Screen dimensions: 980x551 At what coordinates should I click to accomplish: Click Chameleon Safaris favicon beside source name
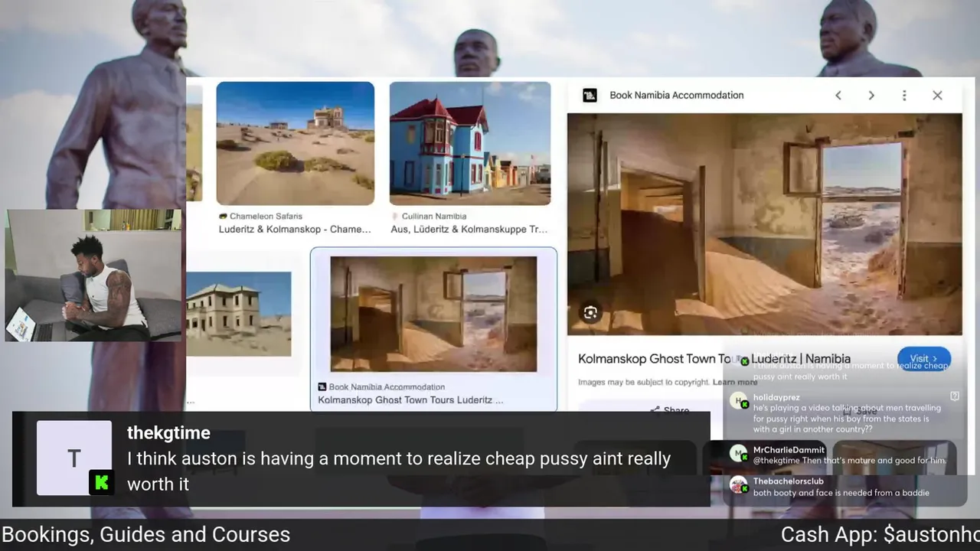click(x=223, y=217)
